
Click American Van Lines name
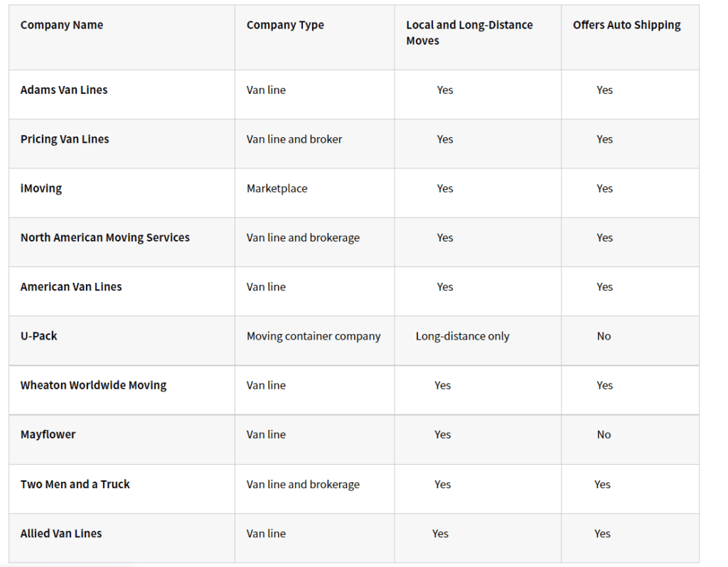pos(71,287)
